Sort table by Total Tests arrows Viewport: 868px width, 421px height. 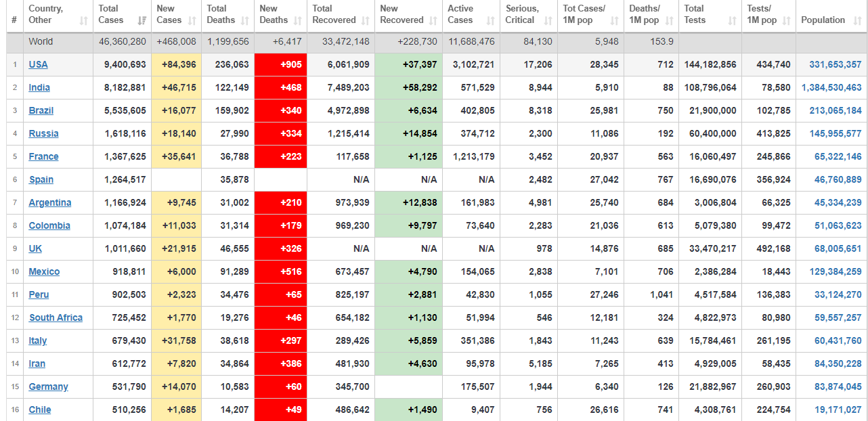(x=733, y=21)
